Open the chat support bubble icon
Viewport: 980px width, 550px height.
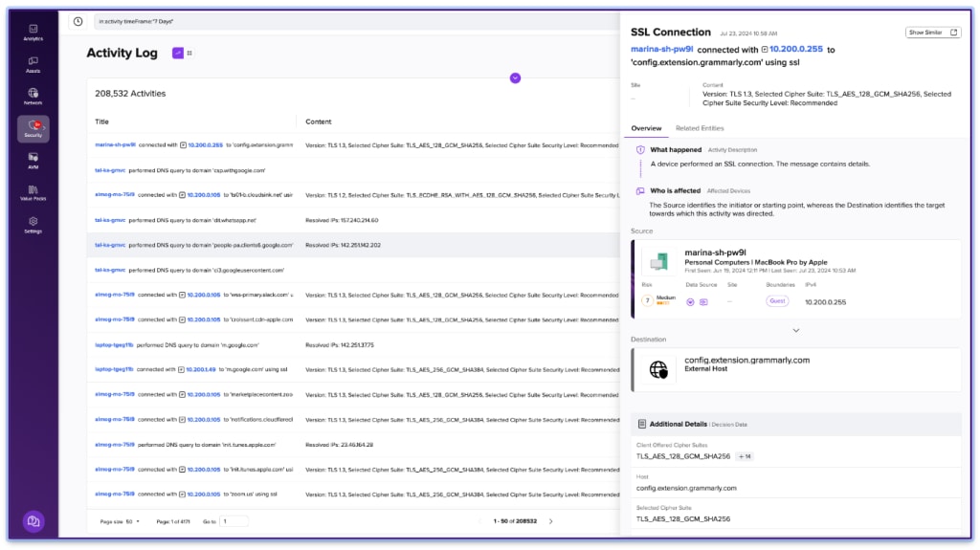33,521
